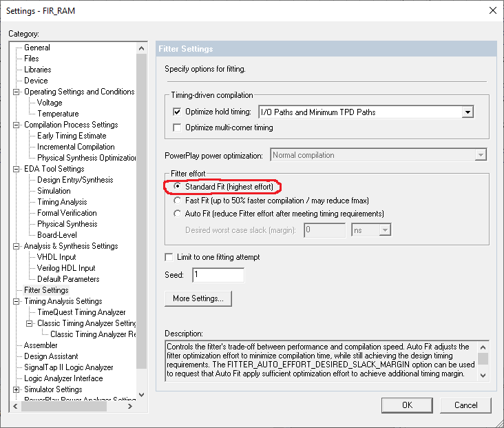The width and height of the screenshot is (504, 428).
Task: Click category tree scroll left arrow
Action: coord(15,407)
